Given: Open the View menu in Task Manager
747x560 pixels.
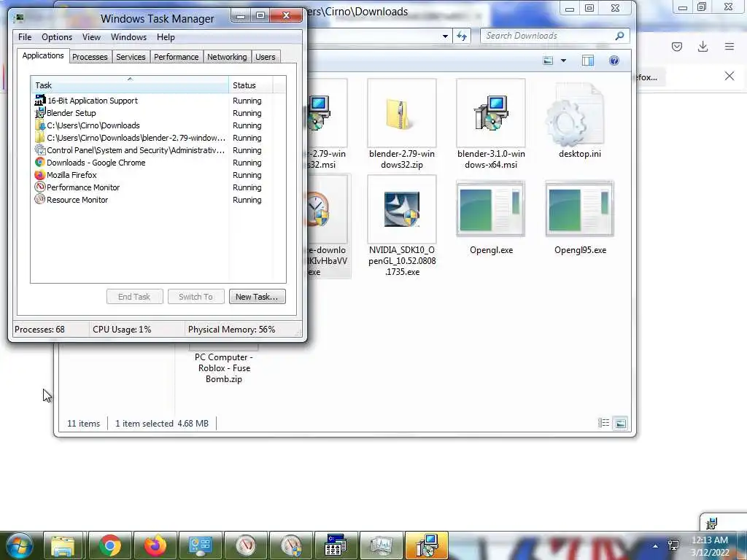Looking at the screenshot, I should pos(91,37).
